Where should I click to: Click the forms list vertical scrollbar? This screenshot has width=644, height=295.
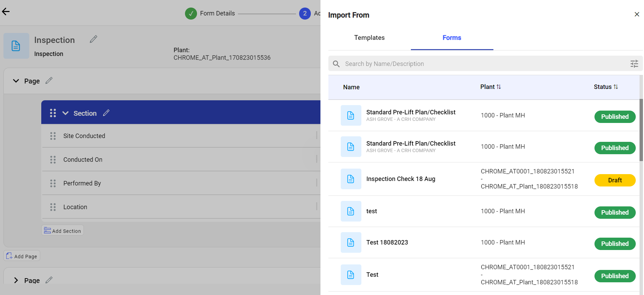pyautogui.click(x=641, y=131)
